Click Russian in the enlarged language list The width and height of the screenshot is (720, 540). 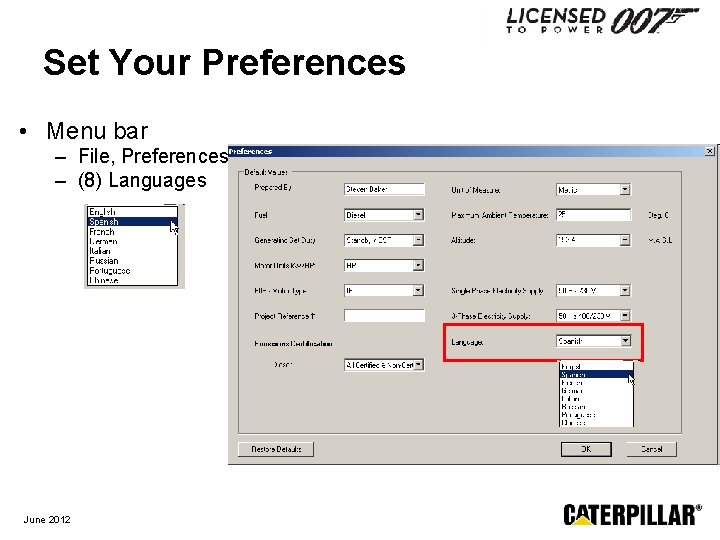[132, 261]
